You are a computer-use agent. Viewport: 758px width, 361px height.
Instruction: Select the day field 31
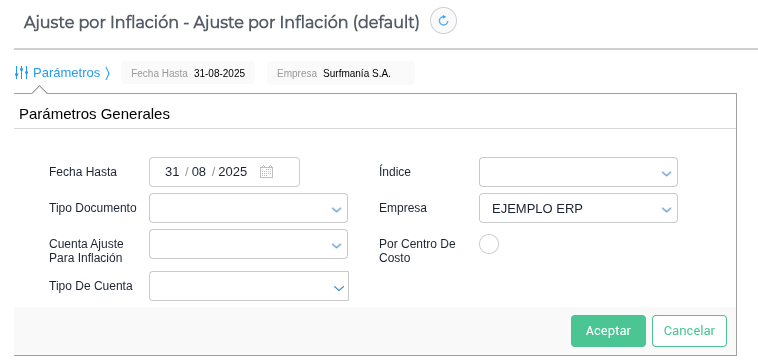point(172,172)
